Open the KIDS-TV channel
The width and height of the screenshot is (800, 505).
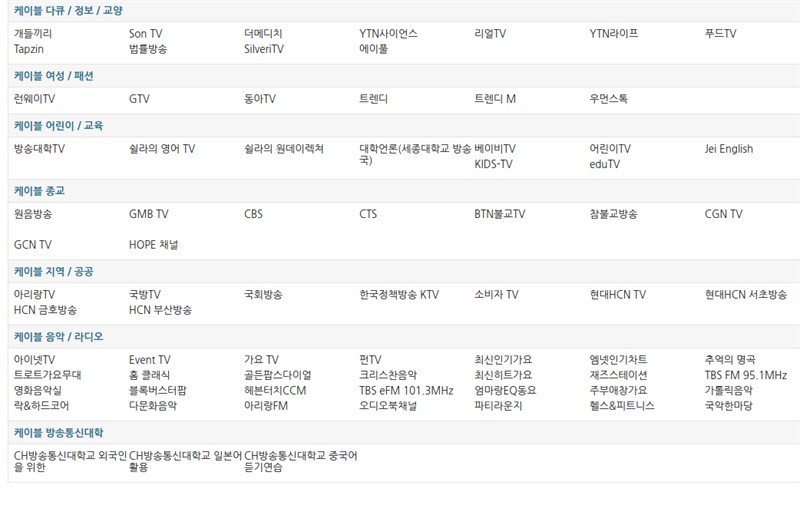(493, 164)
